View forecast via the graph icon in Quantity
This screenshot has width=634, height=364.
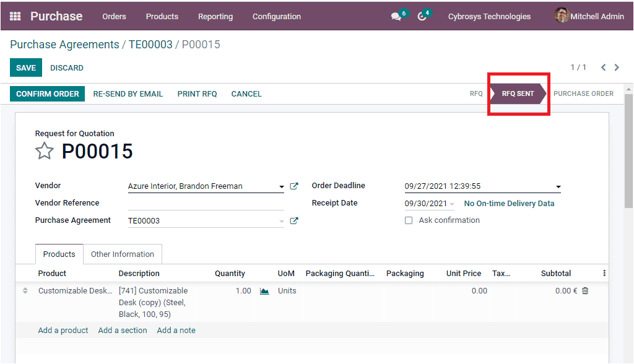(264, 290)
